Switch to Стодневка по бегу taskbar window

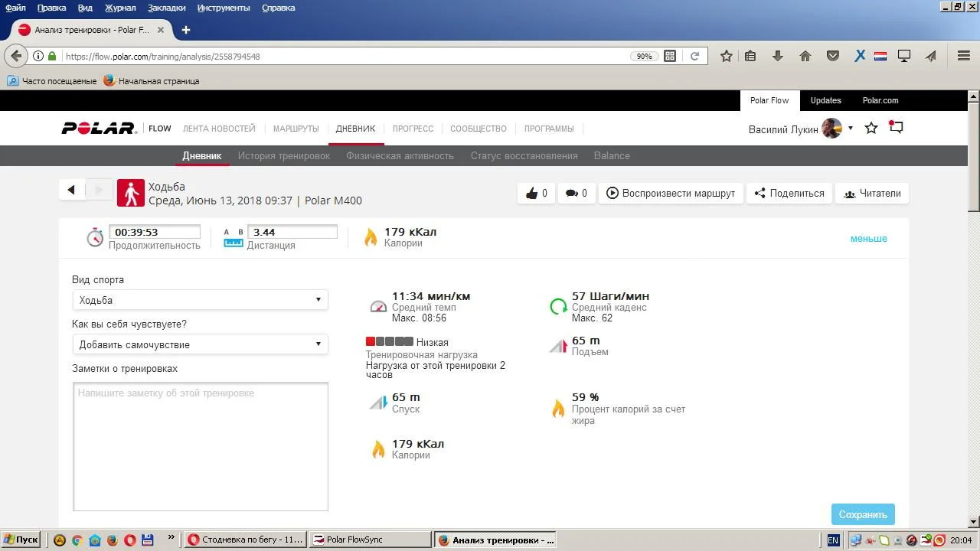[246, 540]
